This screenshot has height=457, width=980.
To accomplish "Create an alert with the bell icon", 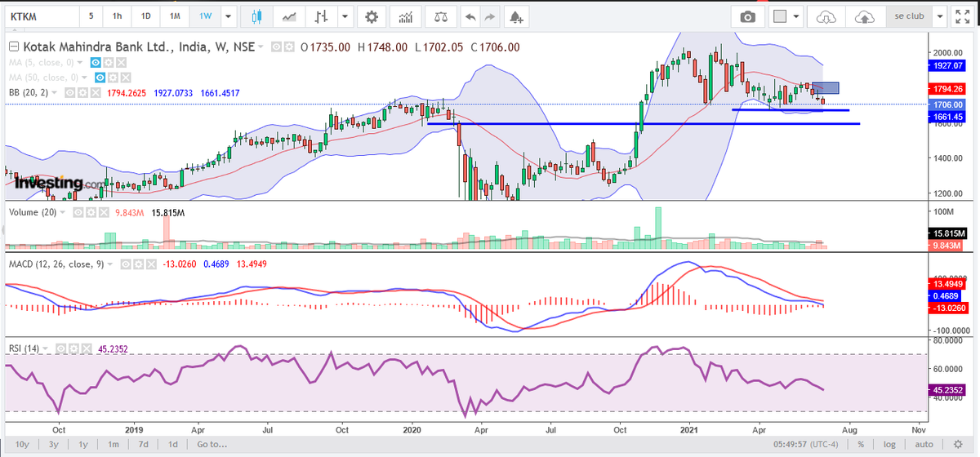I will 515,16.
